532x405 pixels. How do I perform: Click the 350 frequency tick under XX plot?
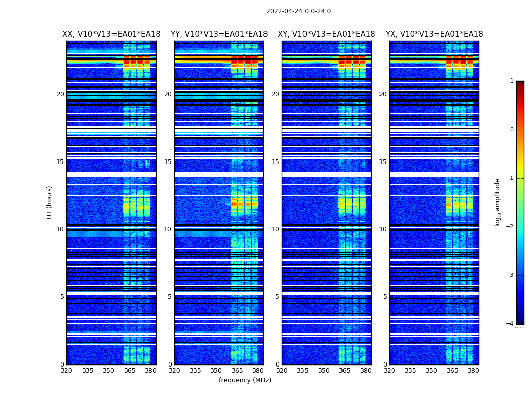tap(108, 371)
